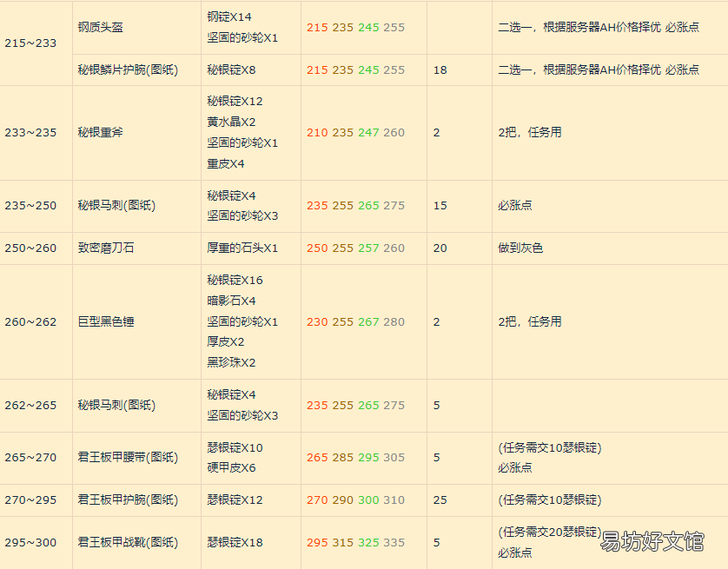Select item 君王板甲战靴(图纸)
Image resolution: width=728 pixels, height=569 pixels.
tap(129, 543)
